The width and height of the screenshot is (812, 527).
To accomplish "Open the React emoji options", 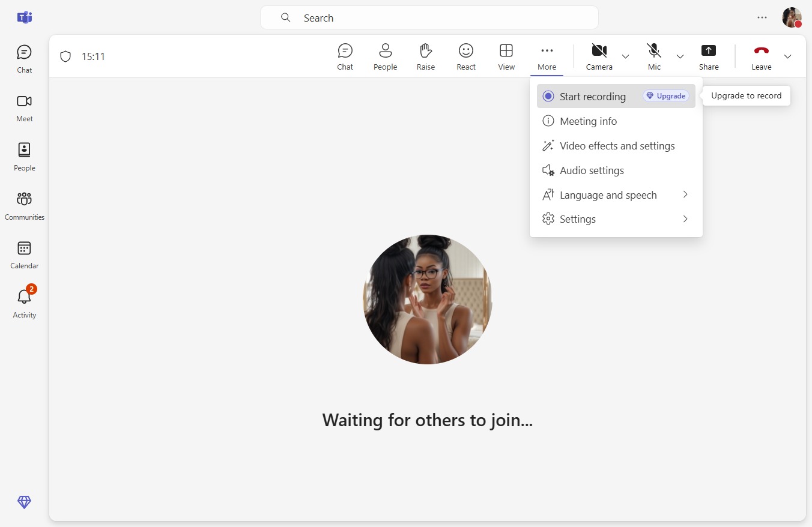I will click(466, 57).
